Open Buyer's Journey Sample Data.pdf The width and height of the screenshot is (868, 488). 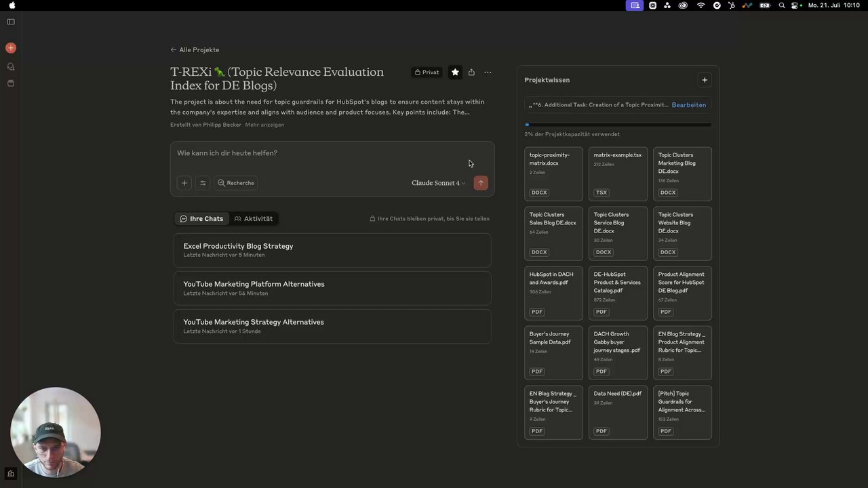point(553,353)
